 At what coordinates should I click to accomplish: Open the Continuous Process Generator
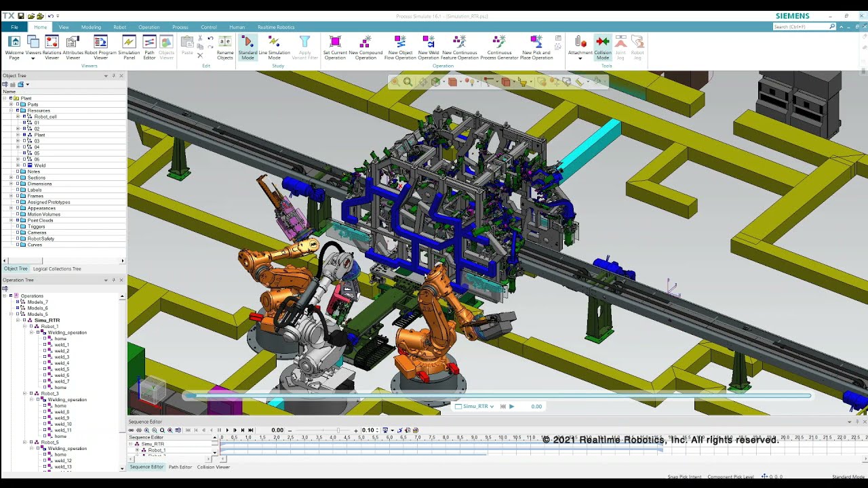499,47
